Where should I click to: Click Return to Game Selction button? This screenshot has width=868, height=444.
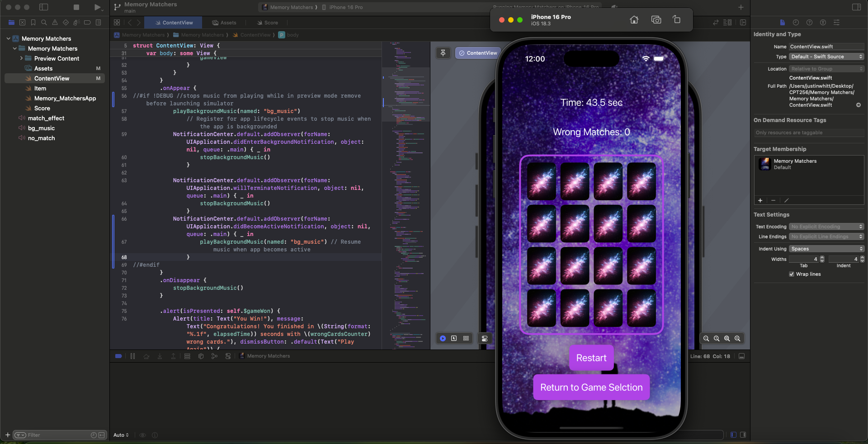click(591, 387)
